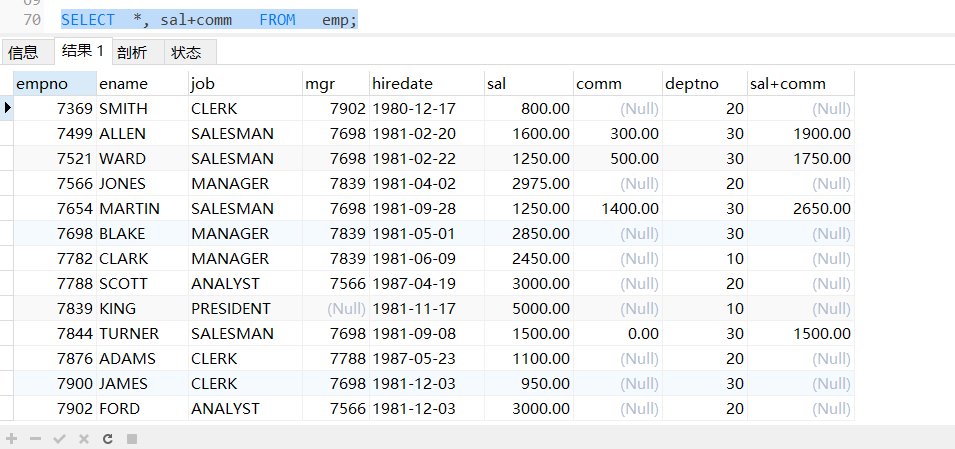Select the FORD name cell
The height and width of the screenshot is (449, 955).
143,408
